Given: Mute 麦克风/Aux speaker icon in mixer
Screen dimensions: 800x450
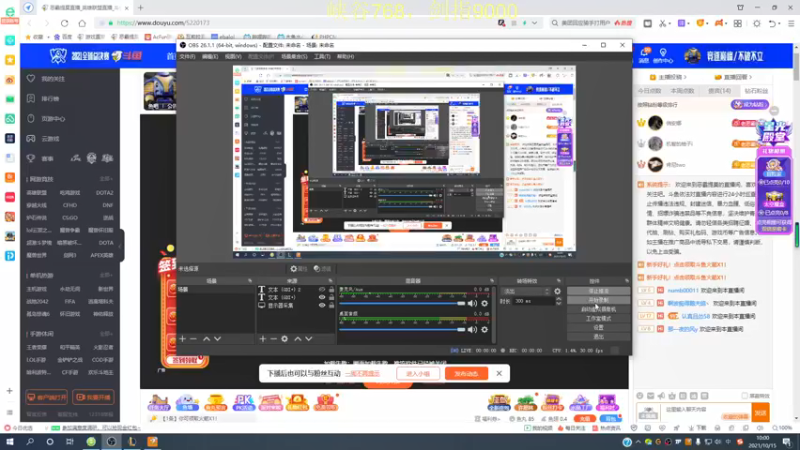Looking at the screenshot, I should 472,304.
